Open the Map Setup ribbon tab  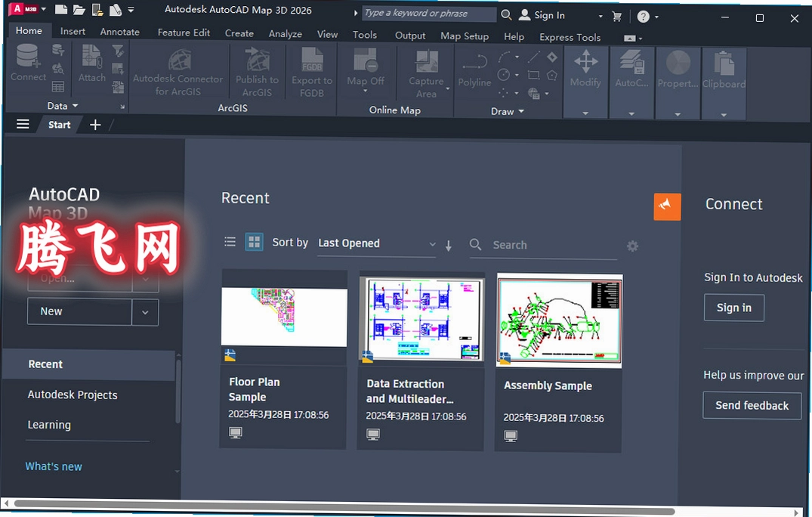click(465, 36)
